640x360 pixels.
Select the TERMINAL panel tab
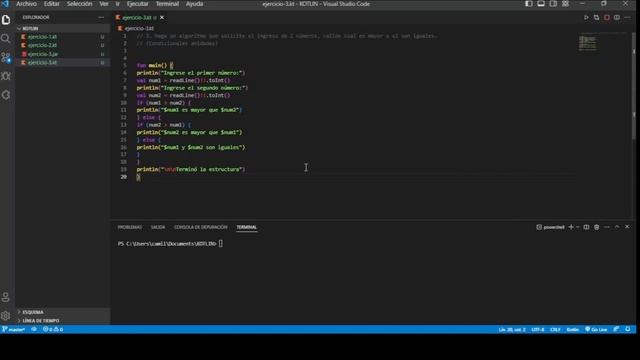(247, 227)
